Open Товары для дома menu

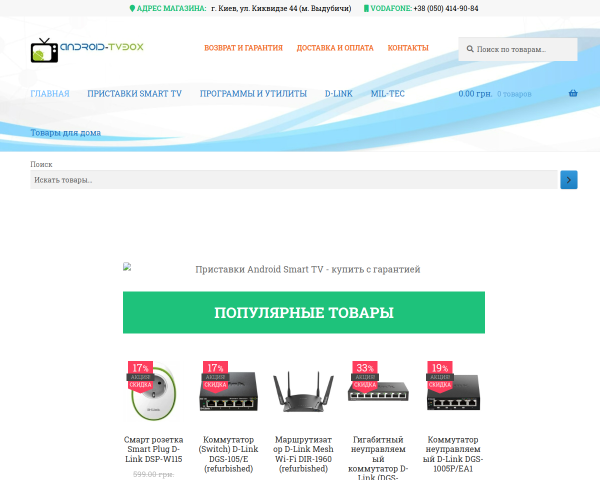point(65,133)
